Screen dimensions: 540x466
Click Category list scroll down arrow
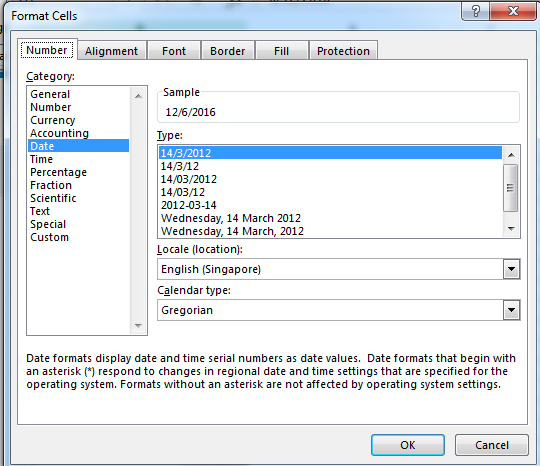(x=138, y=325)
